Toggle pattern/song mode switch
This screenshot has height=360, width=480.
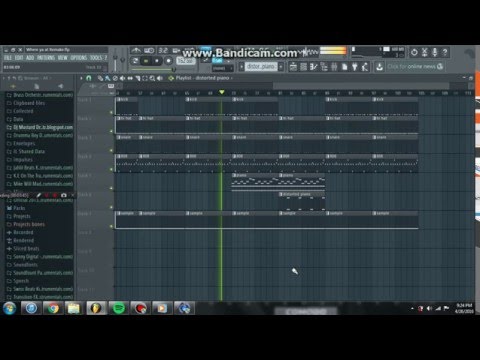point(135,61)
